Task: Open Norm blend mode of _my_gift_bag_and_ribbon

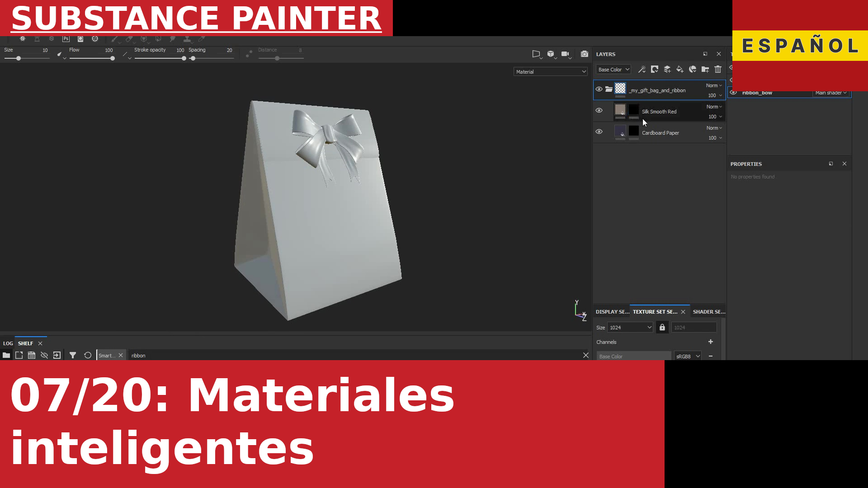Action: pos(714,85)
